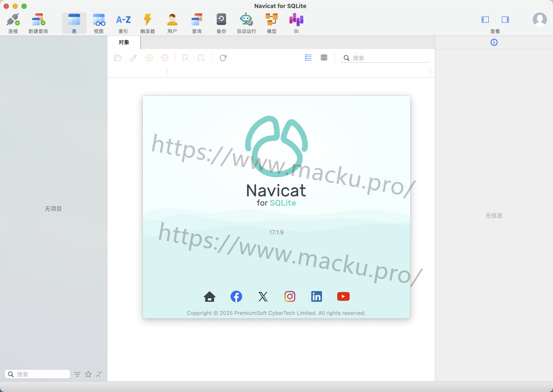Click the red close window button
The height and width of the screenshot is (392, 553).
(6, 6)
